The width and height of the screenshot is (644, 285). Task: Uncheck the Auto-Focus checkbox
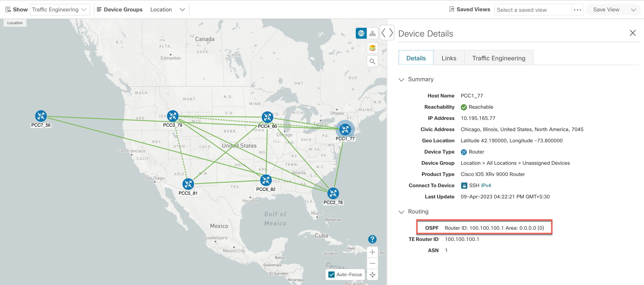click(x=331, y=275)
